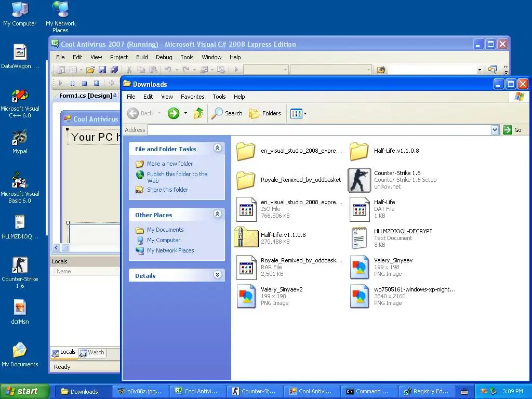Click the Mypal desktop icon

click(20, 142)
